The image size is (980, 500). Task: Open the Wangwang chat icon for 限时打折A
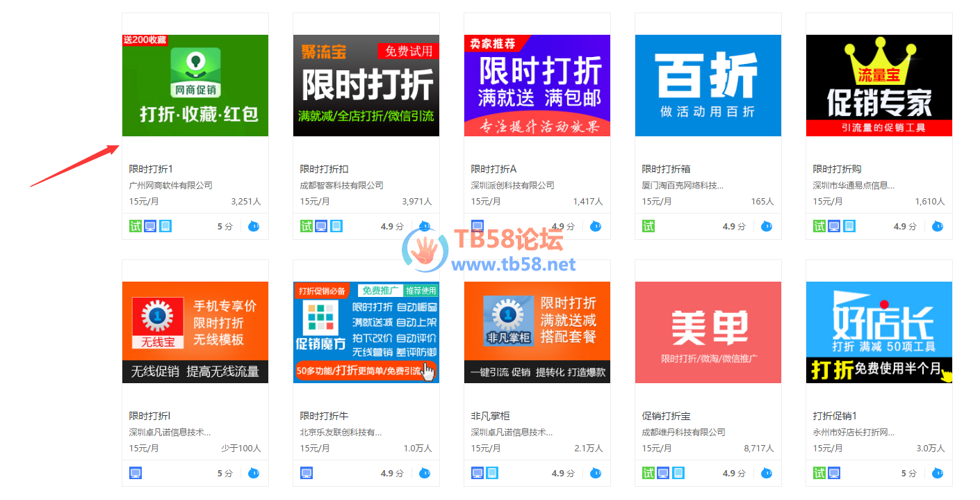coord(596,226)
